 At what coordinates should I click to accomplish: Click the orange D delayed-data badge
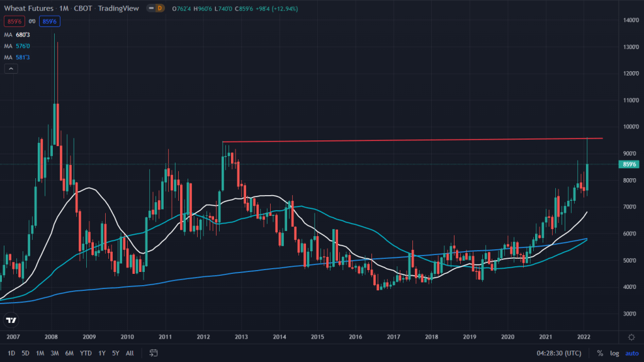coord(159,9)
